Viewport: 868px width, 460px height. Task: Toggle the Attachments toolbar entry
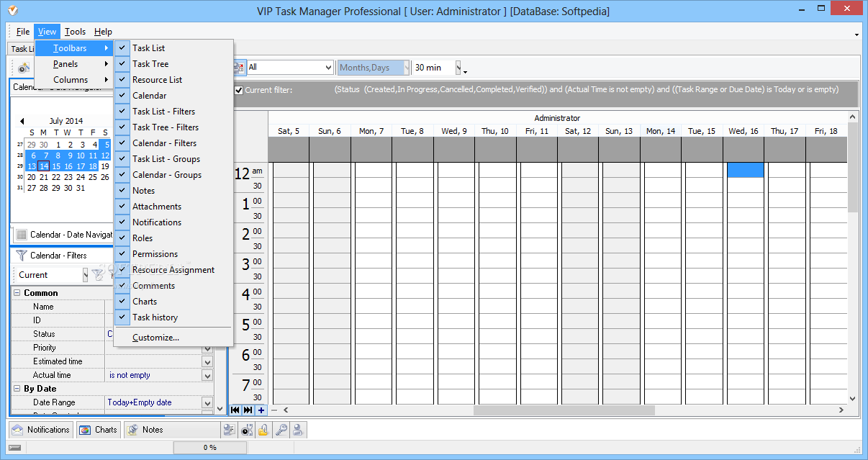tap(173, 207)
